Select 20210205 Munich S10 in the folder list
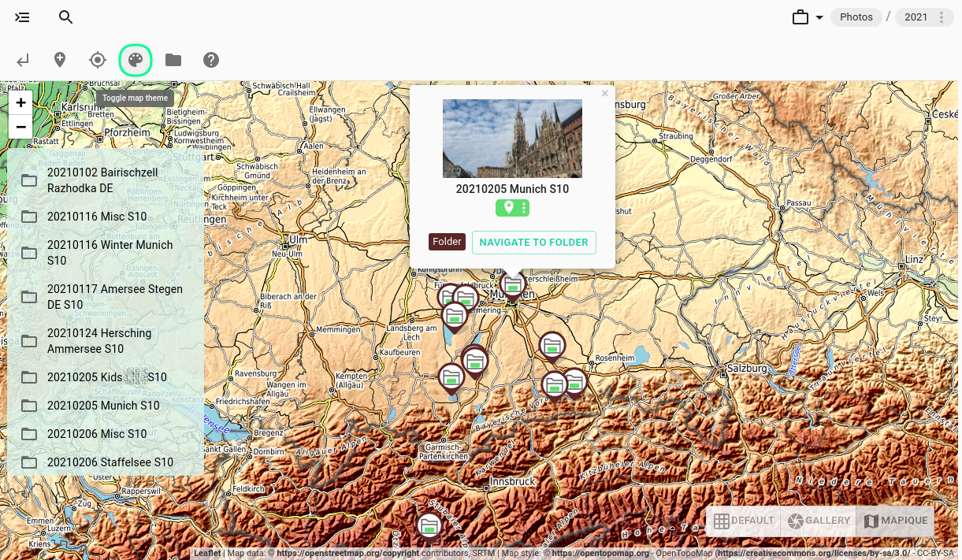 click(106, 406)
